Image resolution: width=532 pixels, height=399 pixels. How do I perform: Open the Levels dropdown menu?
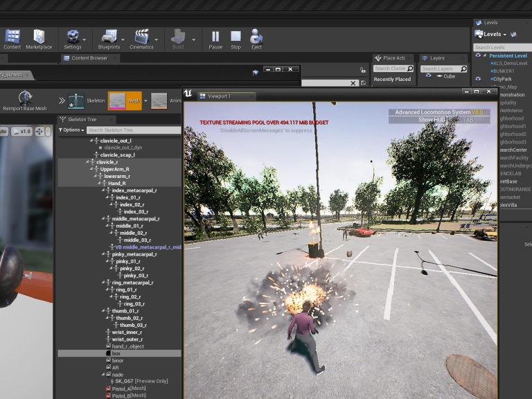click(490, 34)
